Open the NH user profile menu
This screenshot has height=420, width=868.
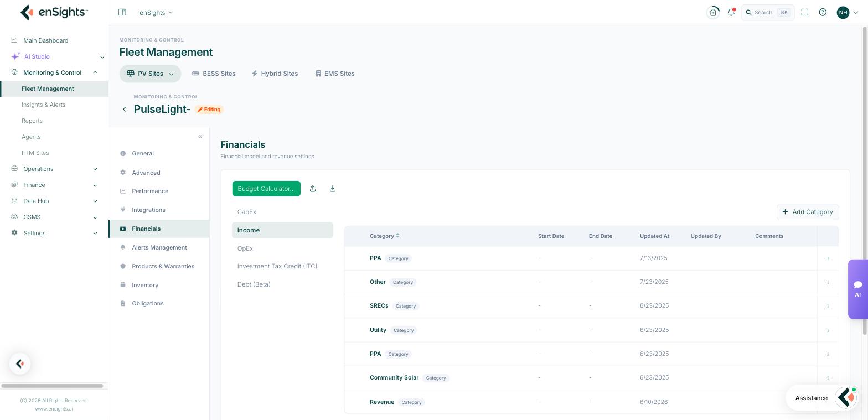coord(847,12)
